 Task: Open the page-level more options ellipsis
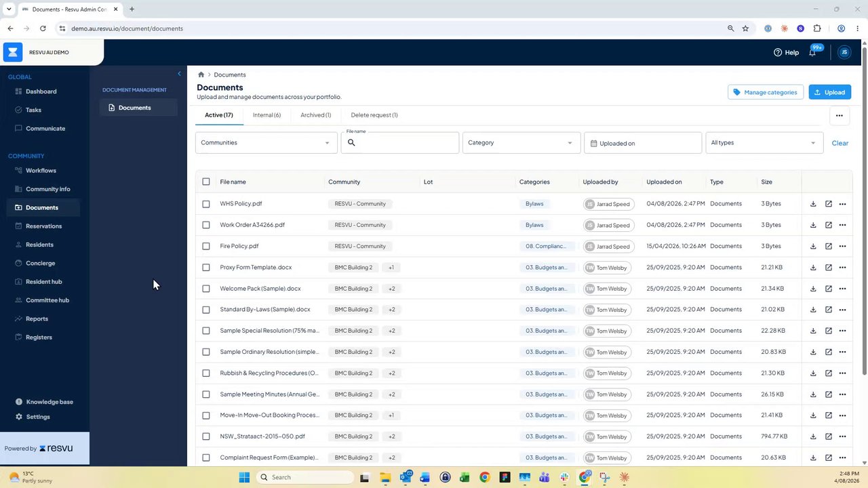pos(839,116)
